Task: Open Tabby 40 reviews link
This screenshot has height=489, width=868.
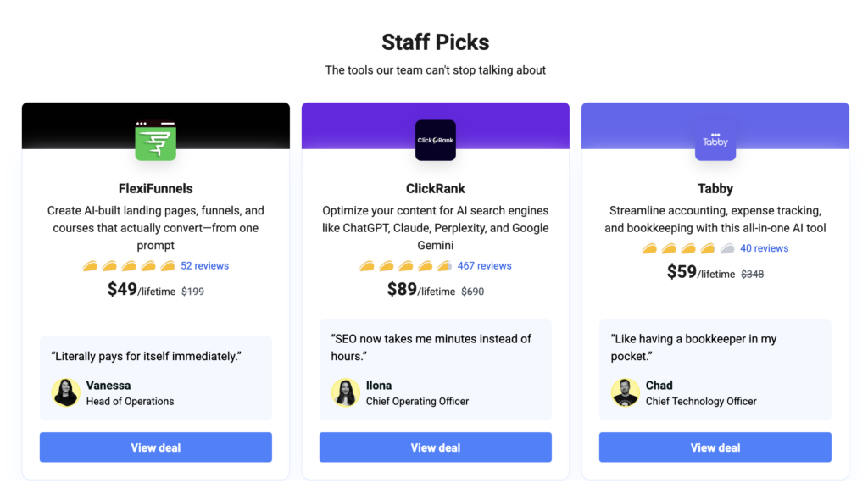Action: click(764, 248)
